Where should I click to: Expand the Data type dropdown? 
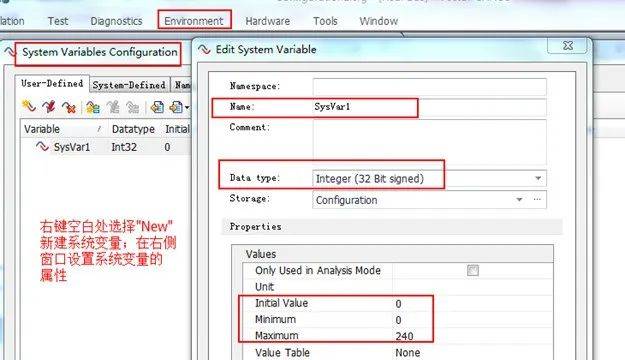tap(538, 178)
